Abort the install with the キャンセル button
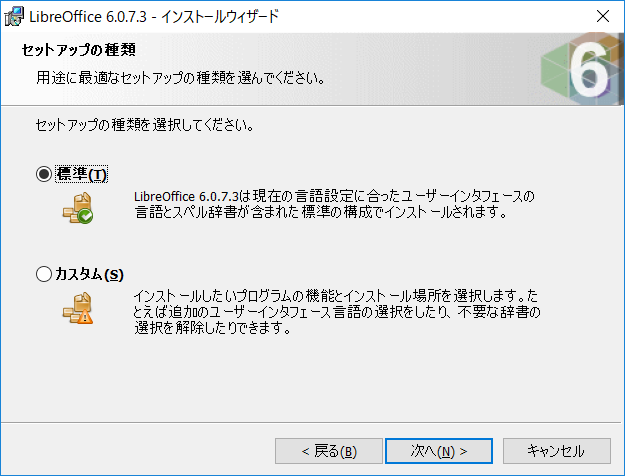Viewport: 625px width, 476px height. point(556,451)
